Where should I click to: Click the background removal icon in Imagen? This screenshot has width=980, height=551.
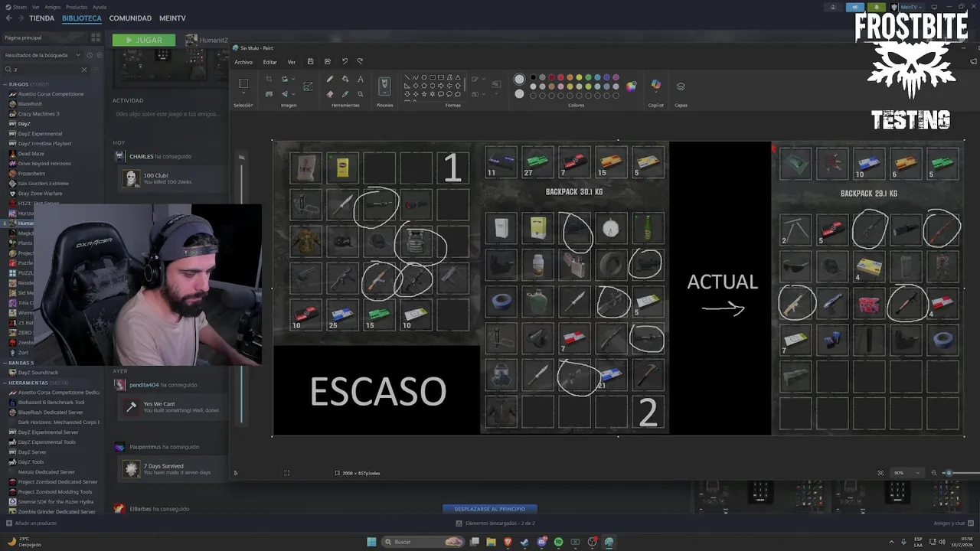(x=269, y=94)
